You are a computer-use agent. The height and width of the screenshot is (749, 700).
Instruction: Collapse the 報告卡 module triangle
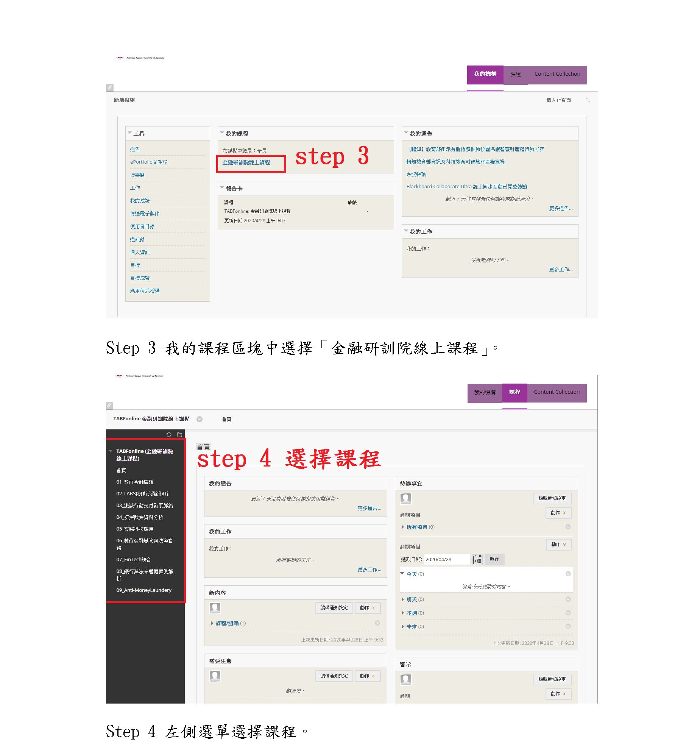(x=222, y=188)
